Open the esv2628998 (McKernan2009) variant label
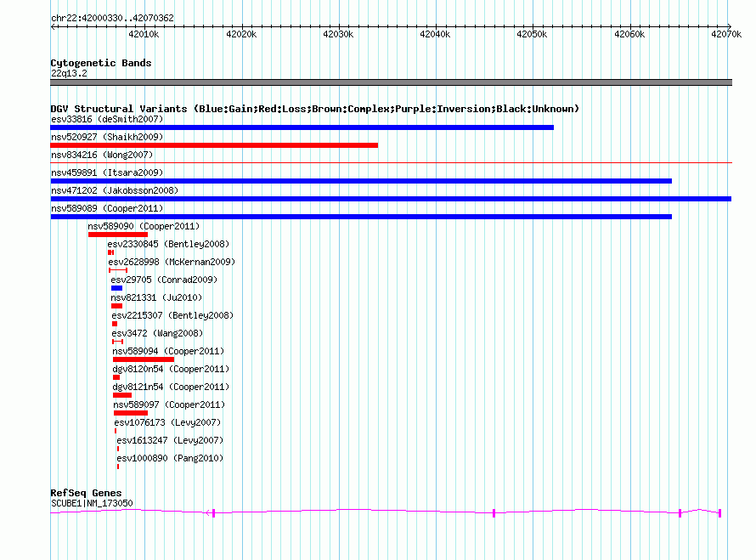The width and height of the screenshot is (756, 560). (x=172, y=262)
